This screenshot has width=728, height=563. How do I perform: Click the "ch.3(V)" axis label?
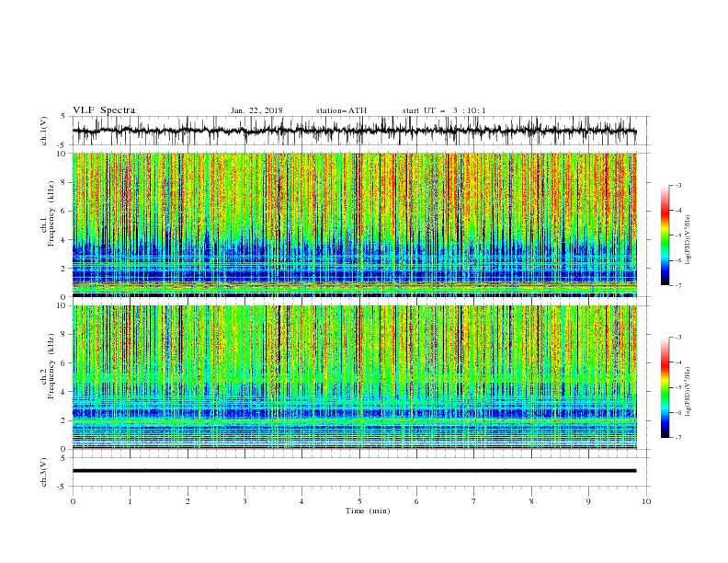point(44,472)
